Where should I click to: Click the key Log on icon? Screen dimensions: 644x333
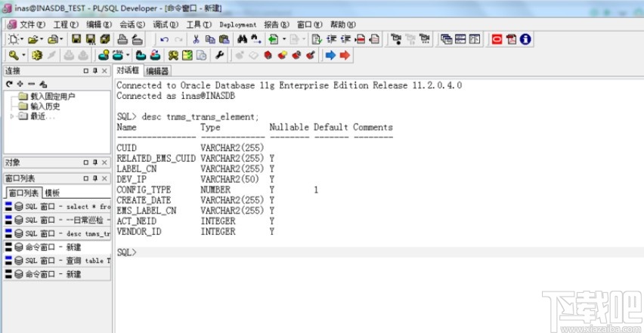click(14, 55)
